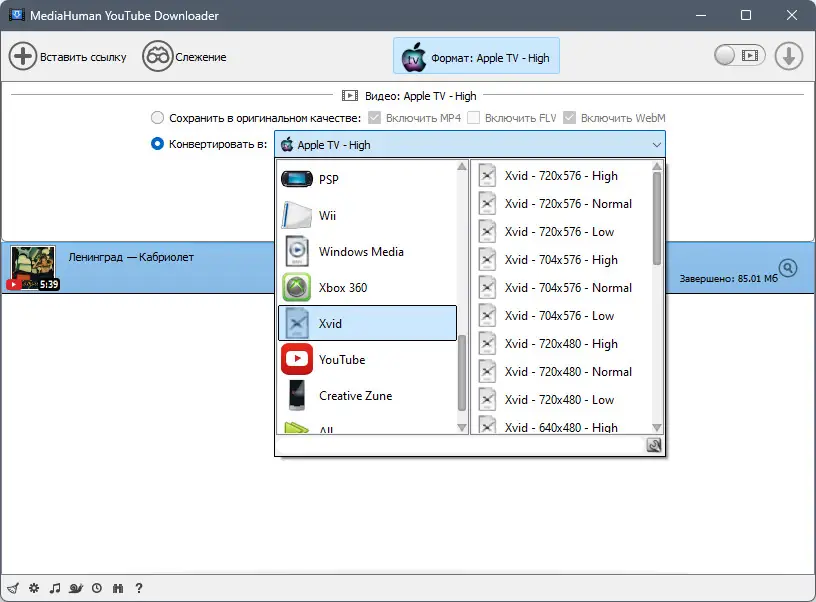The image size is (816, 602).
Task: Click the Wii console icon
Action: (x=296, y=215)
